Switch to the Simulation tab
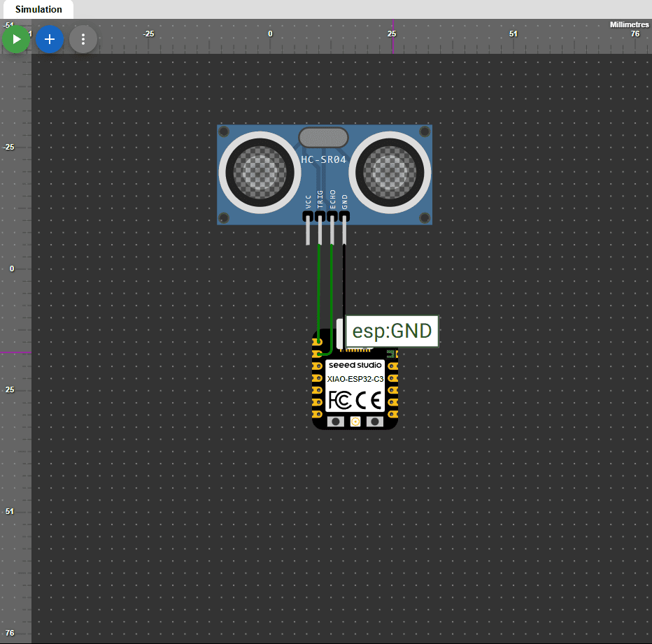Screen dimensions: 652x644 38,9
